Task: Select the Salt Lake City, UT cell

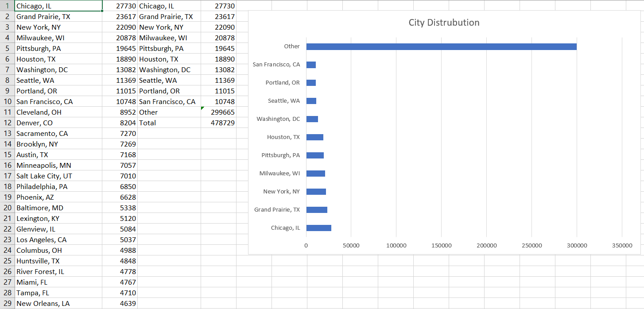Action: tap(58, 176)
